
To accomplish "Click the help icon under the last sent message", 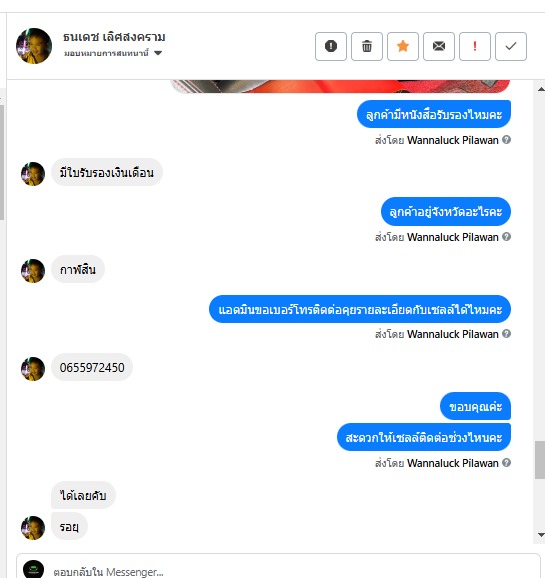I will coord(507,462).
